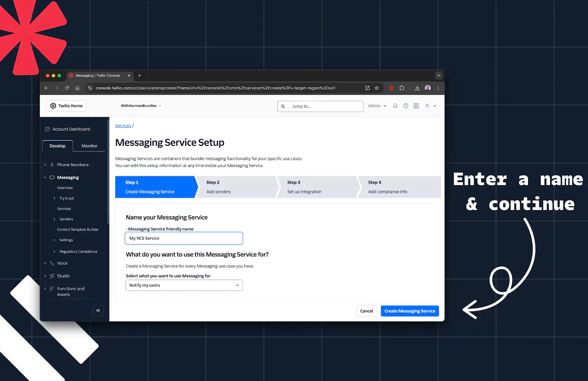View the site information icon in address bar

[90, 88]
